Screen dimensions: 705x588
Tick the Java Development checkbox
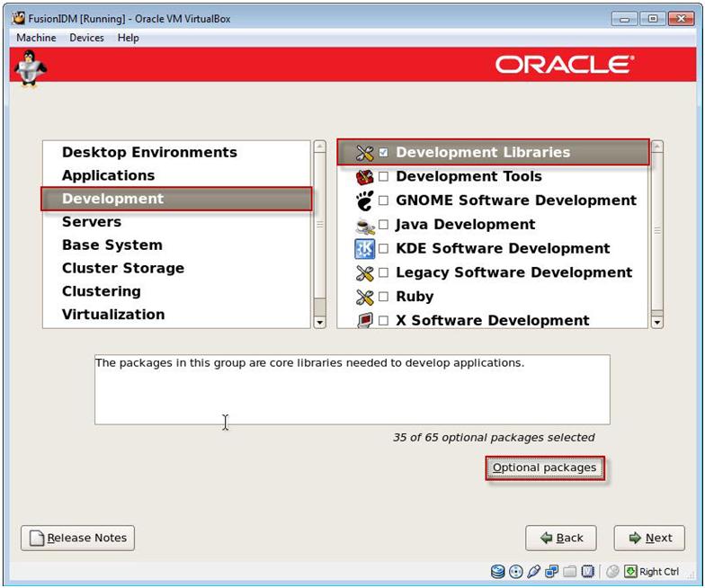point(383,225)
